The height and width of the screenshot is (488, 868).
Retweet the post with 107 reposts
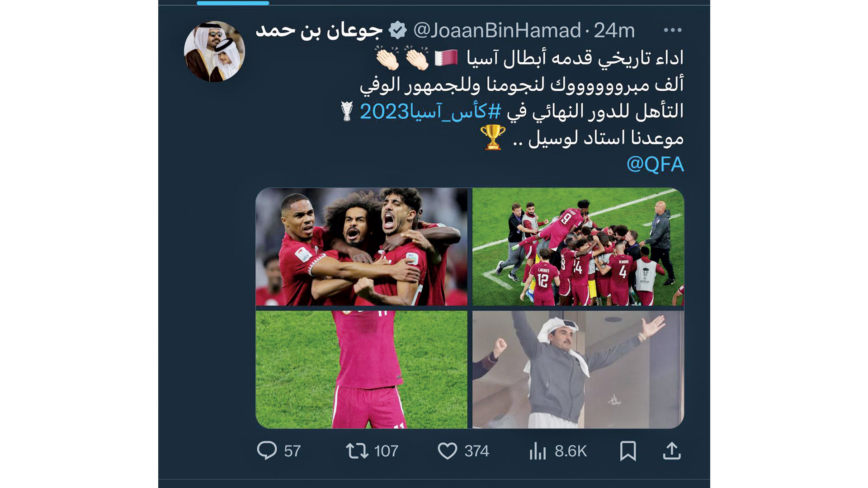(357, 451)
